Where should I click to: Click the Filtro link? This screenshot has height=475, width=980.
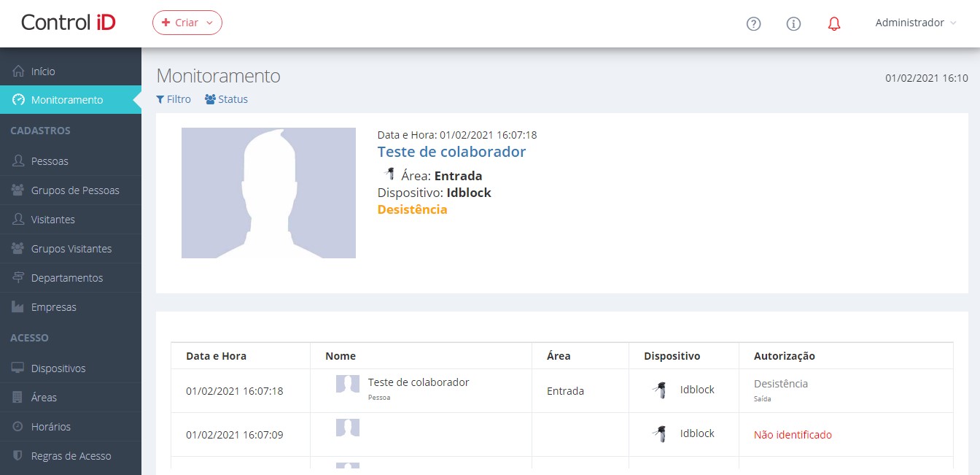[x=174, y=99]
